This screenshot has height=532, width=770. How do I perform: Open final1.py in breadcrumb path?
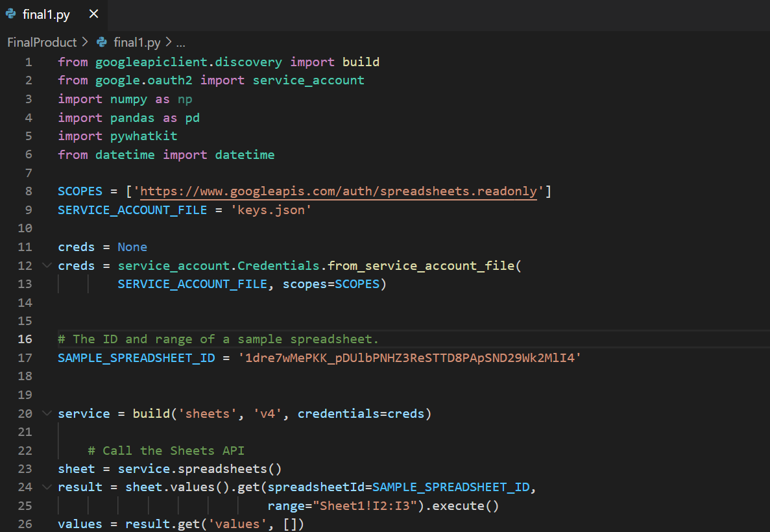(x=137, y=43)
